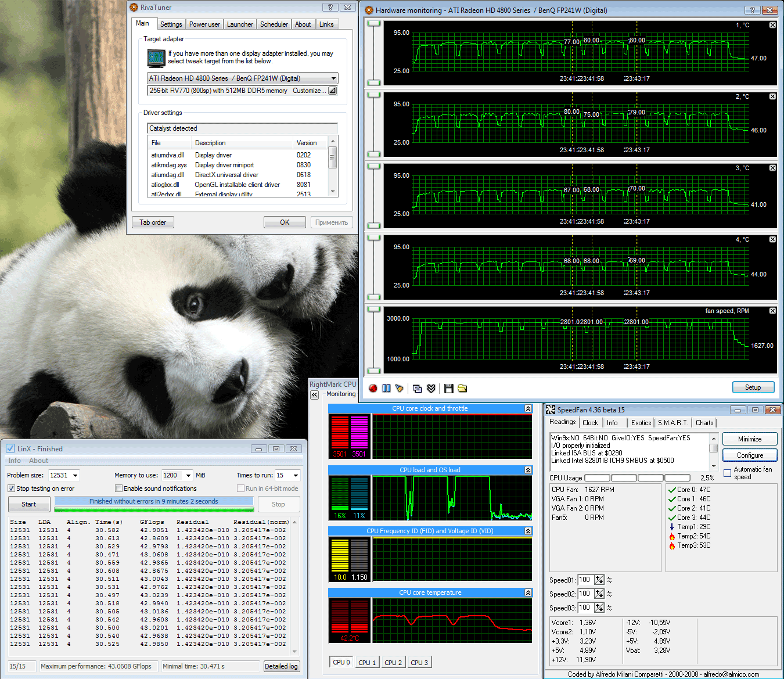784x679 pixels.
Task: Pause hardware monitoring with the pause icon
Action: coord(386,389)
